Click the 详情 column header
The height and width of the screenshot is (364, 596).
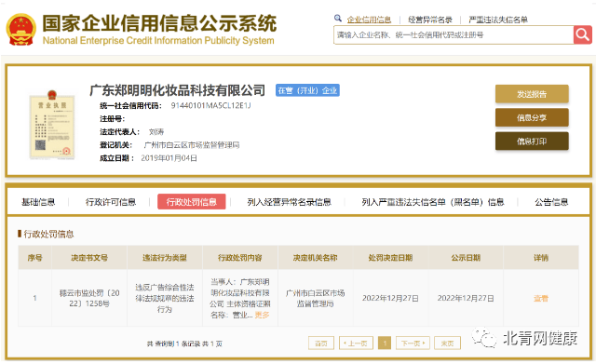tap(541, 258)
